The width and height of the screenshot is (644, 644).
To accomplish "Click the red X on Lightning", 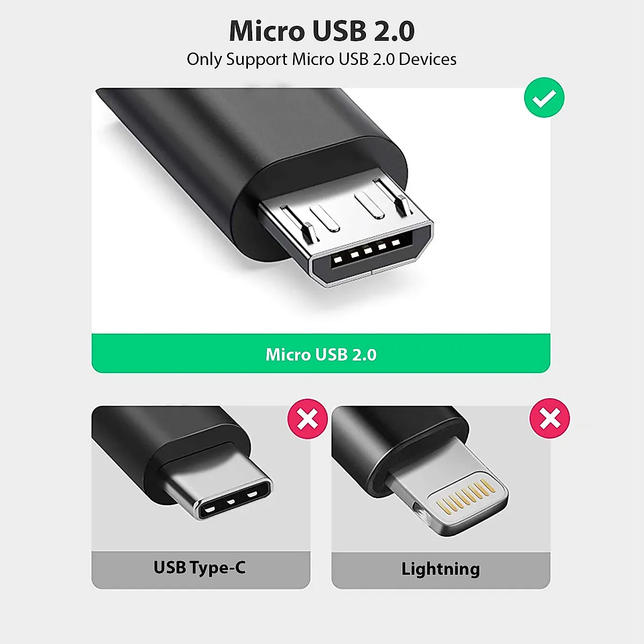I will point(550,419).
